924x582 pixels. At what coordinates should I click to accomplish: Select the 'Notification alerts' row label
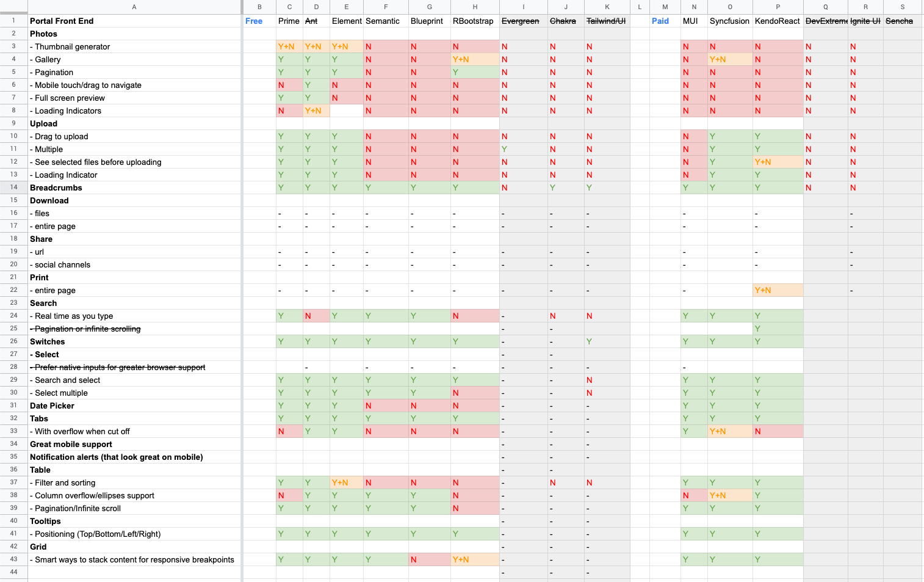[134, 457]
